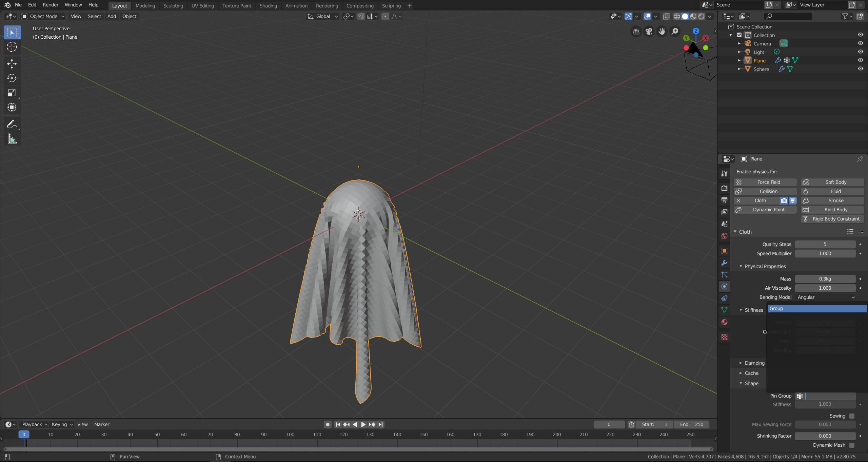Hide the Light in the outliner
The width and height of the screenshot is (868, 462).
click(860, 52)
